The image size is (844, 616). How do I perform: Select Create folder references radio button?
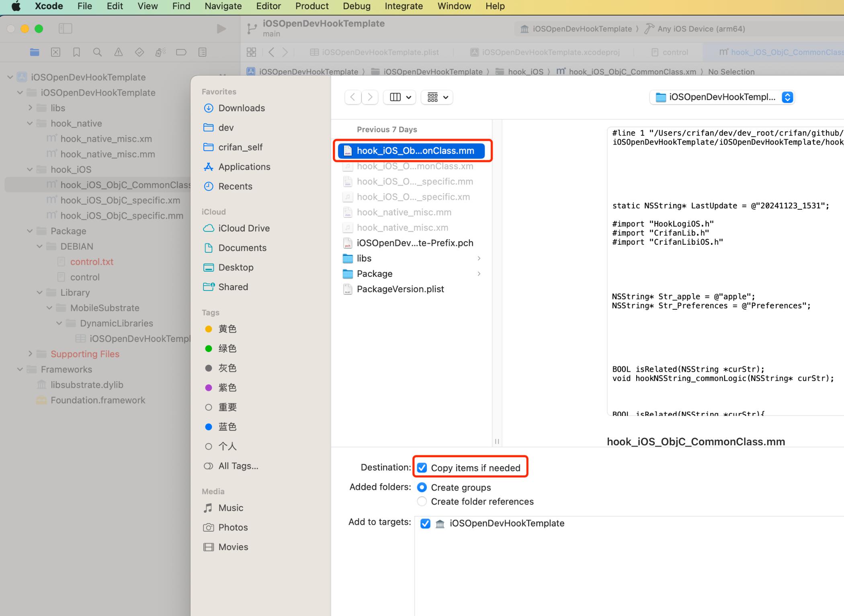click(x=422, y=501)
